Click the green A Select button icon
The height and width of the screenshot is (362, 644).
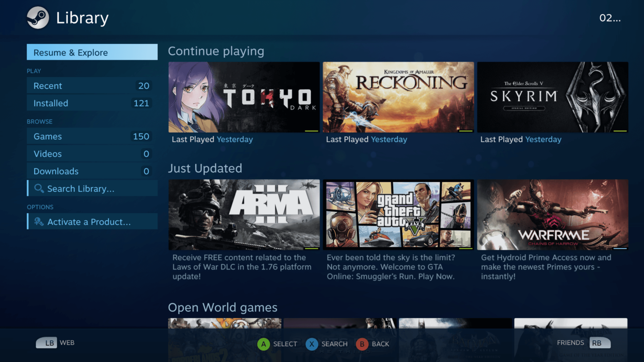point(264,344)
